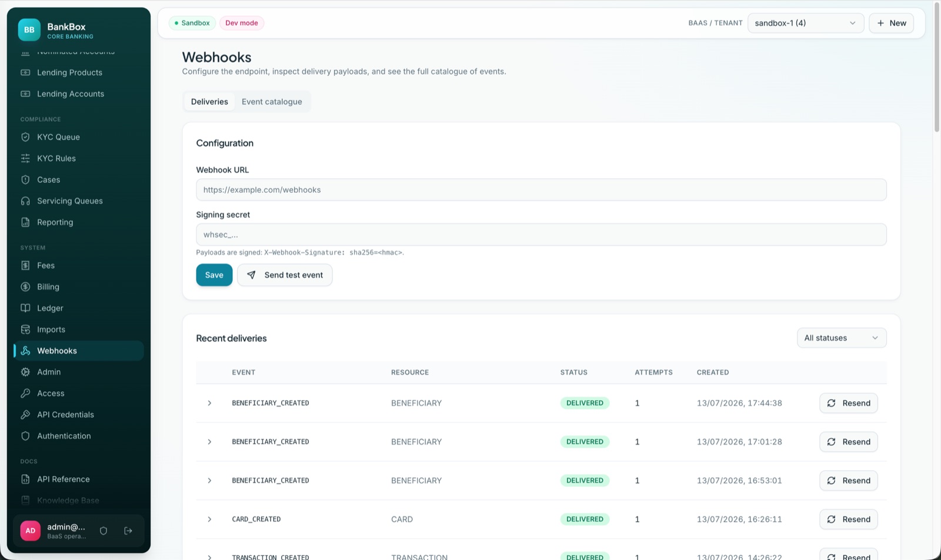The image size is (941, 560).
Task: Open Lending Products icon in sidebar
Action: (25, 72)
